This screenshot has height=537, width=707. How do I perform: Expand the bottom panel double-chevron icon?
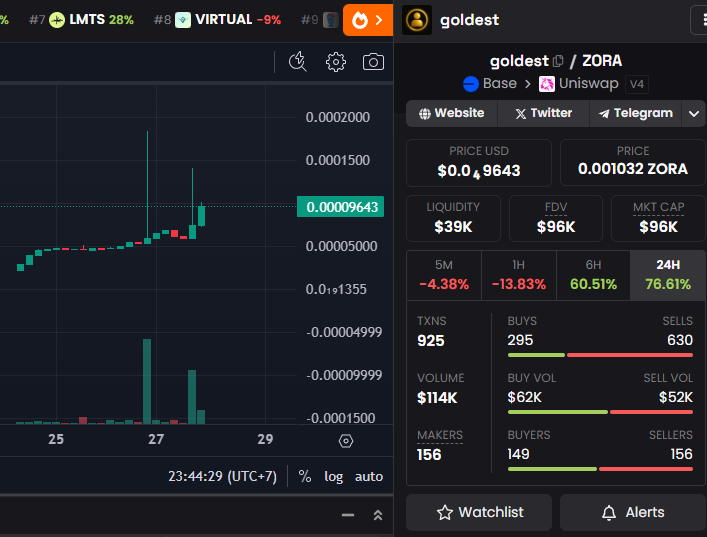378,515
